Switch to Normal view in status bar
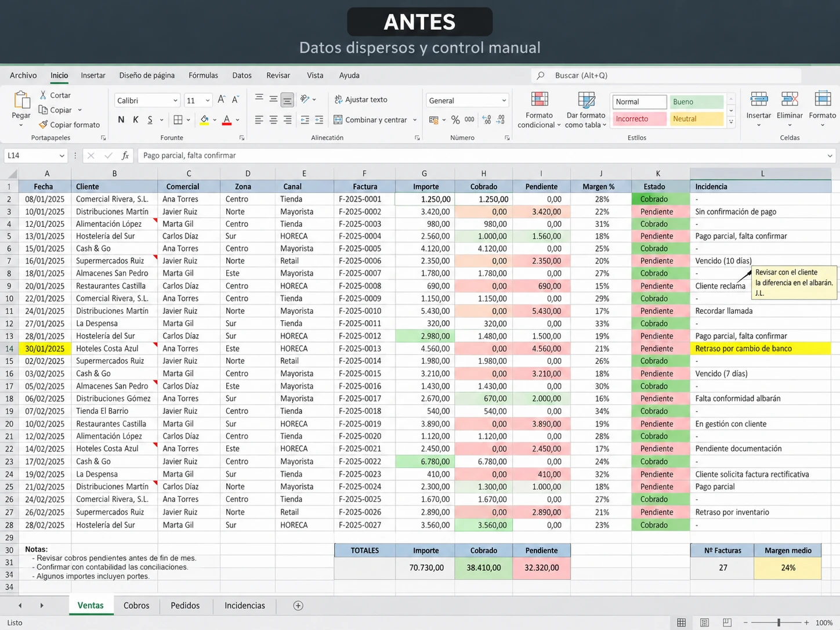The image size is (840, 630). point(682,622)
